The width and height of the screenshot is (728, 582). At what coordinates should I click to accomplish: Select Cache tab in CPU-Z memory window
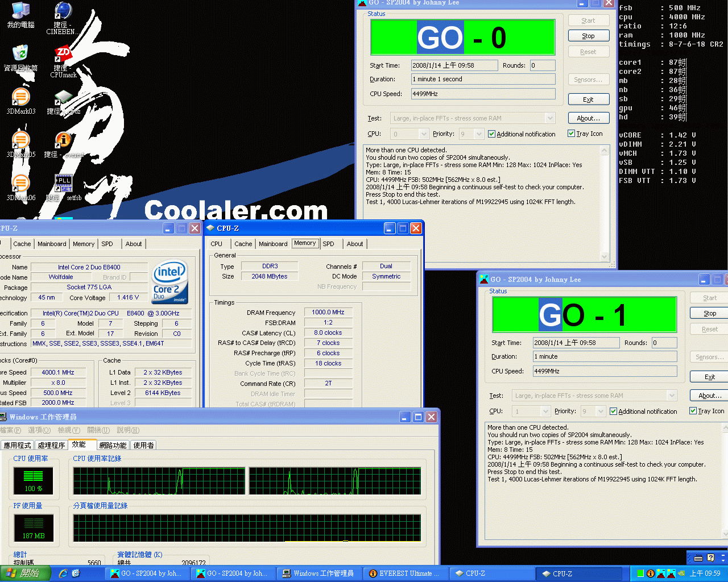click(243, 244)
